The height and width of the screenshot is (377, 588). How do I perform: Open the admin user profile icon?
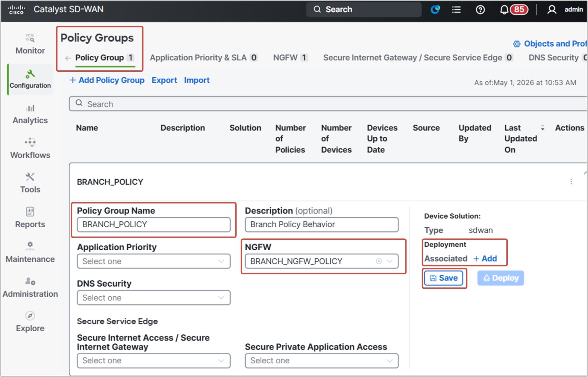552,10
